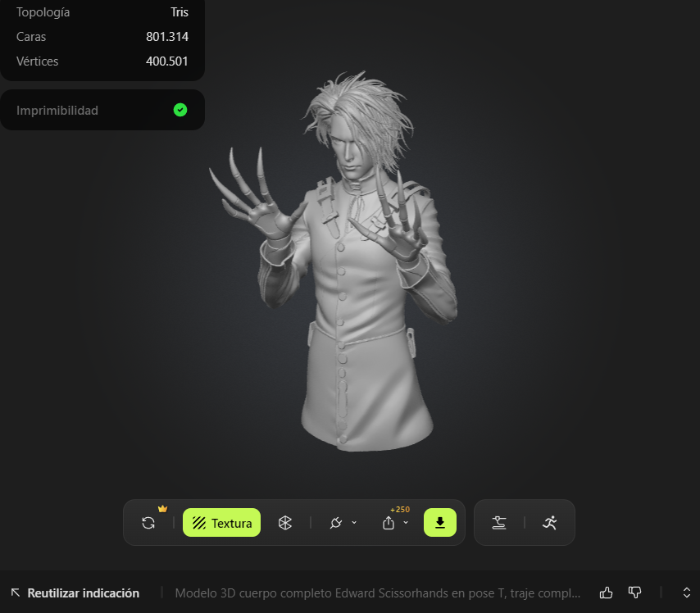
Task: Give a thumbs up rating
Action: (606, 593)
